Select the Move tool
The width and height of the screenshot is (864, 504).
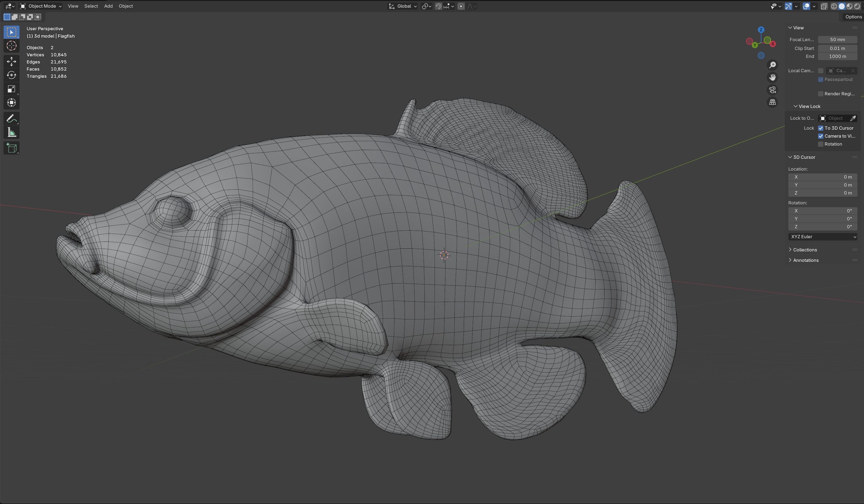(x=11, y=61)
